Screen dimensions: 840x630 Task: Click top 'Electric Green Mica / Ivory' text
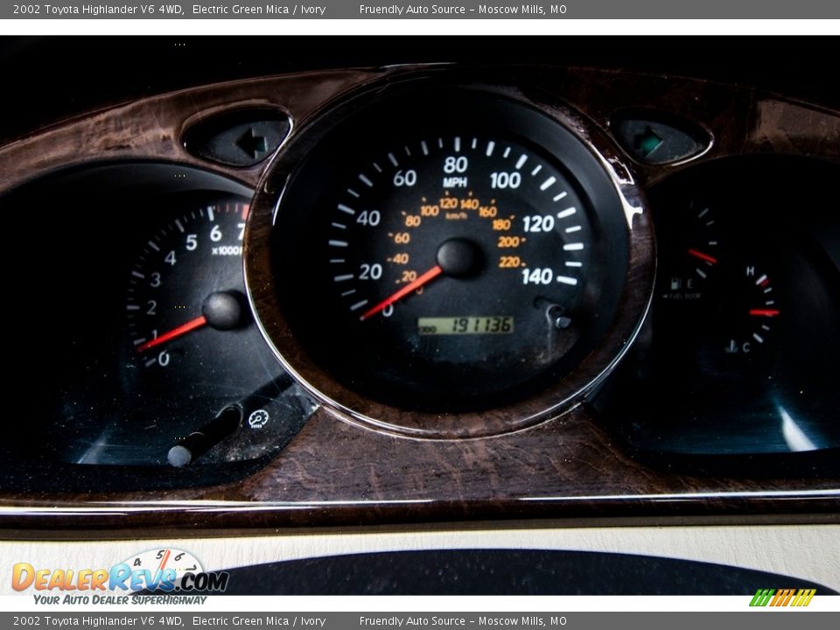259,9
